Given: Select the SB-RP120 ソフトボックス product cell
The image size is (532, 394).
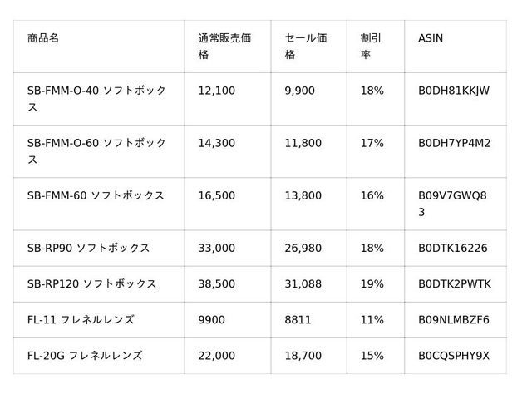Looking at the screenshot, I should click(91, 283).
